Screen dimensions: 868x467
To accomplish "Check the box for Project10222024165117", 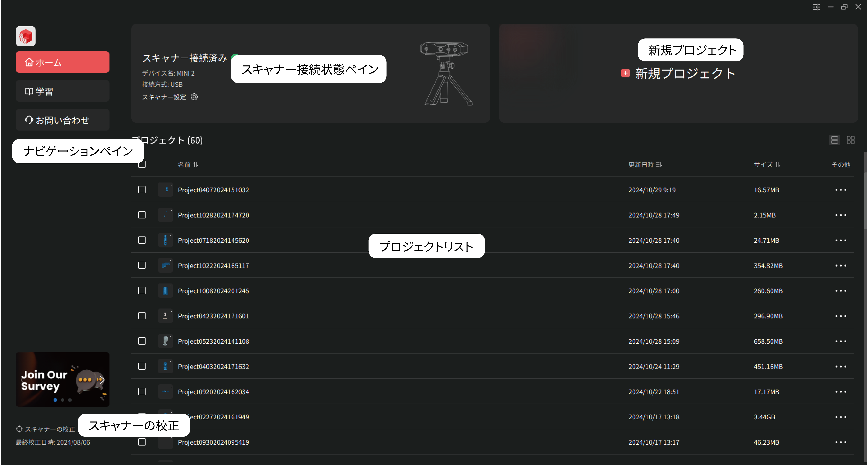I will [142, 266].
